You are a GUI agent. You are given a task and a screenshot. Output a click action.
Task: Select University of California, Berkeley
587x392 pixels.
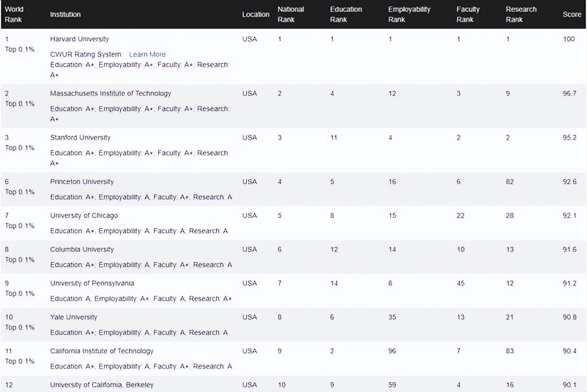[x=101, y=385]
